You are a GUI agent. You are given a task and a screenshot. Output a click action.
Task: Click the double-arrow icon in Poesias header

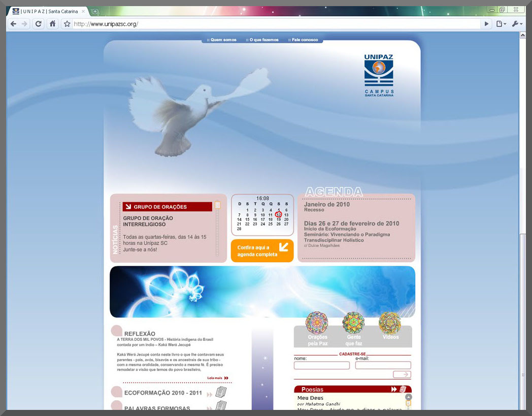click(x=394, y=389)
